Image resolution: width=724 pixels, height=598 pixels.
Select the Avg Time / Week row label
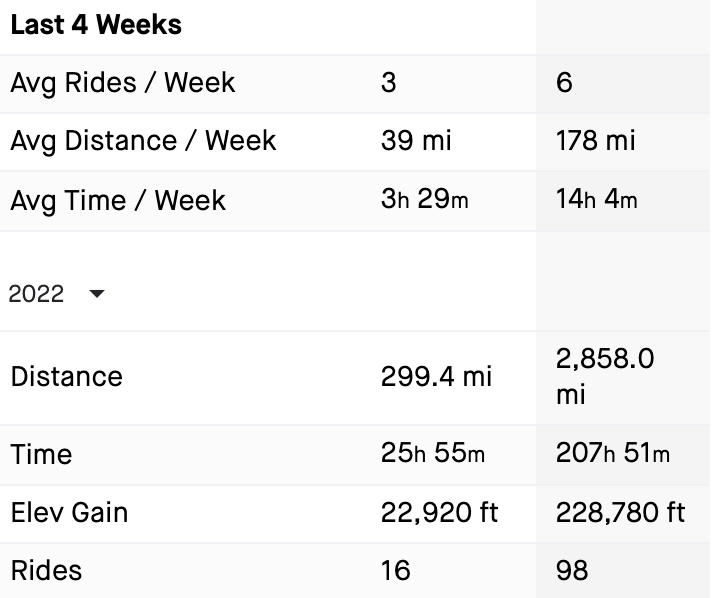tap(118, 200)
